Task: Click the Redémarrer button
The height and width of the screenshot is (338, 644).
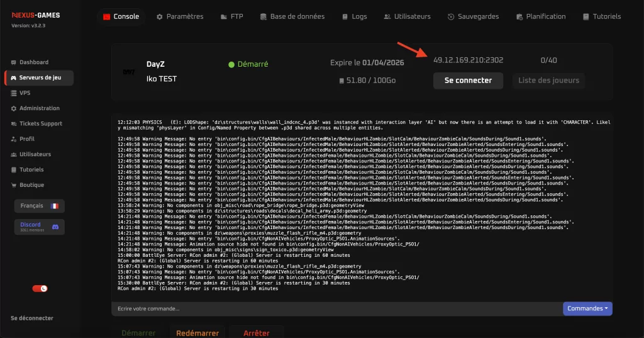Action: pos(197,332)
